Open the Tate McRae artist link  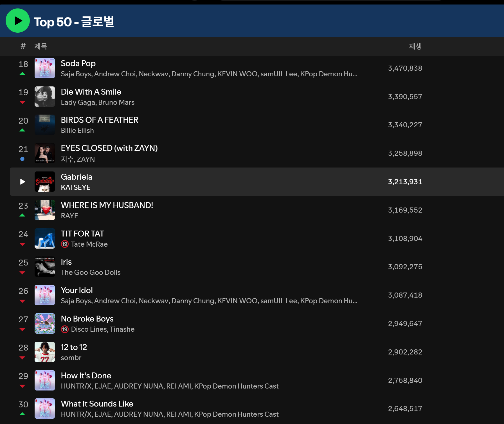89,244
